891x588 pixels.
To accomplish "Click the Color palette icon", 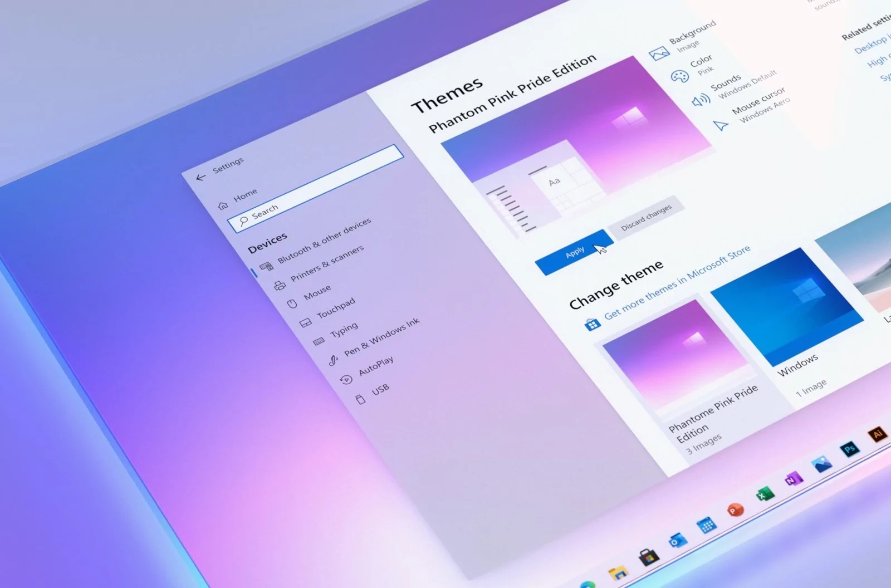I will pyautogui.click(x=679, y=77).
